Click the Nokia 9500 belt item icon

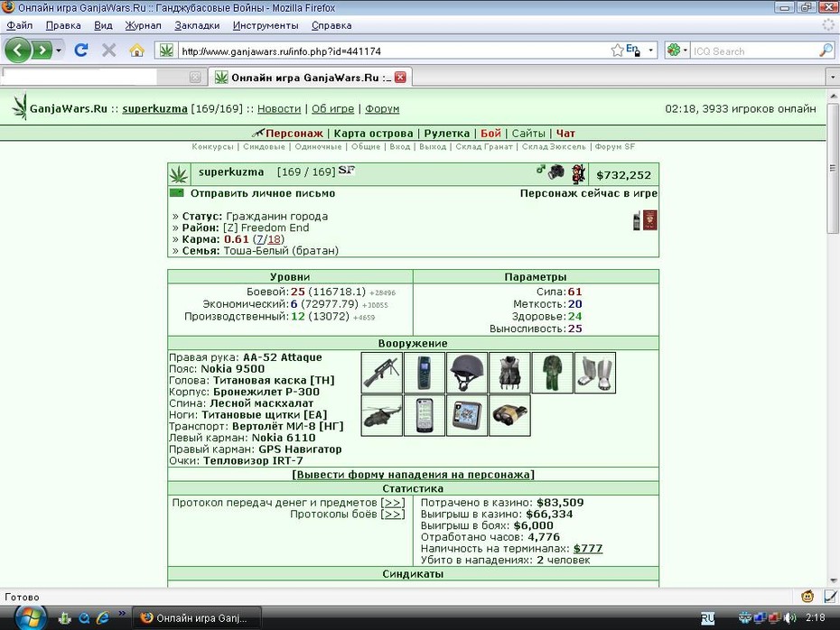[425, 373]
